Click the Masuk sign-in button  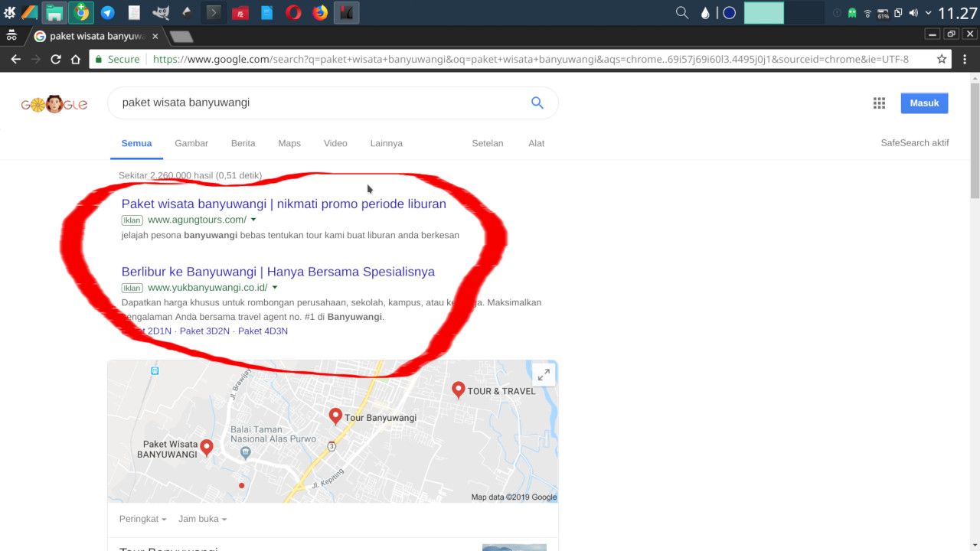[924, 103]
